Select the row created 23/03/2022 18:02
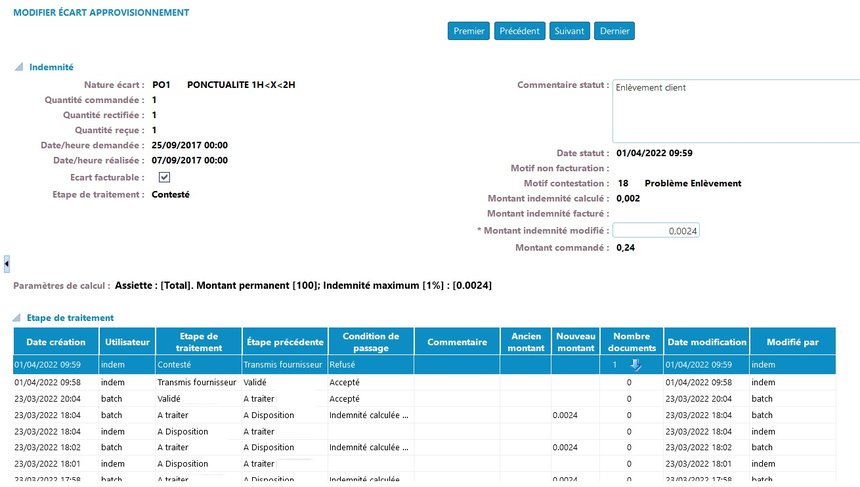Screen dimensions: 860x487 425,448
